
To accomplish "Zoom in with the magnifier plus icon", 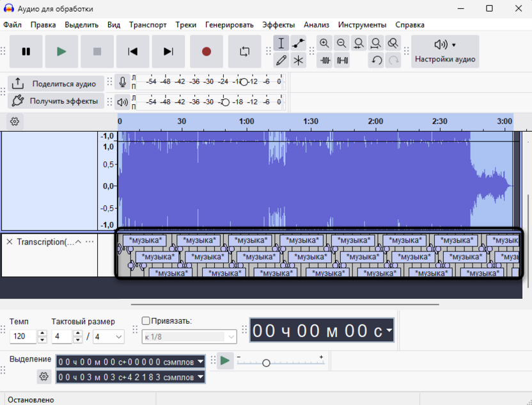I will pos(324,43).
